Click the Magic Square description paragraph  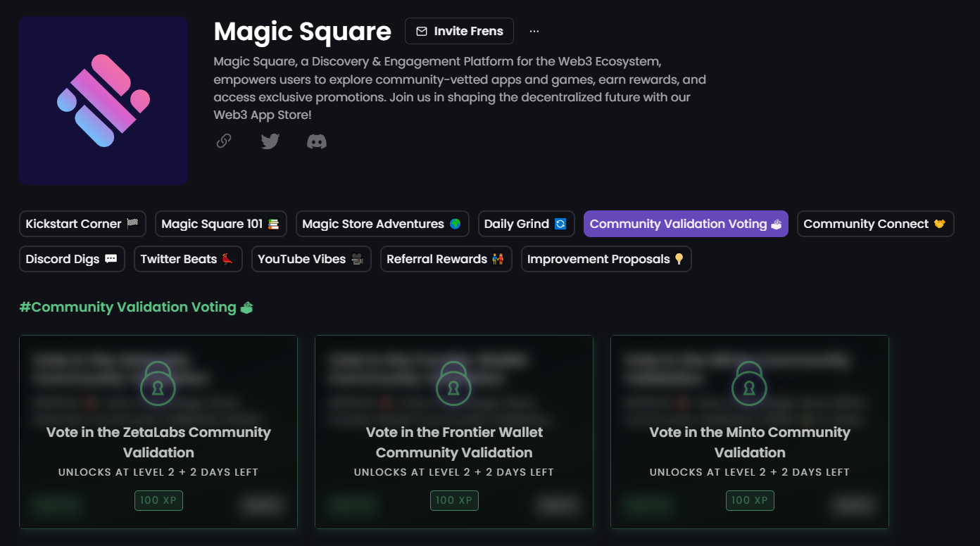[460, 88]
